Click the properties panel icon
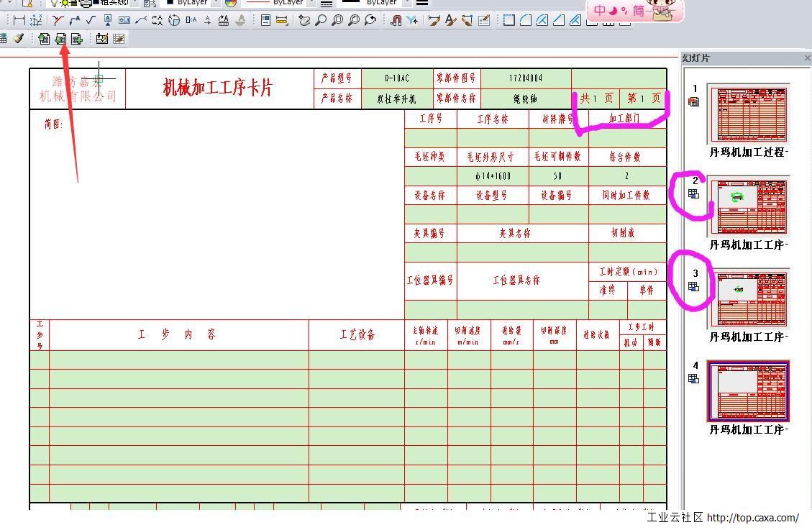This screenshot has width=812, height=530. point(265,20)
